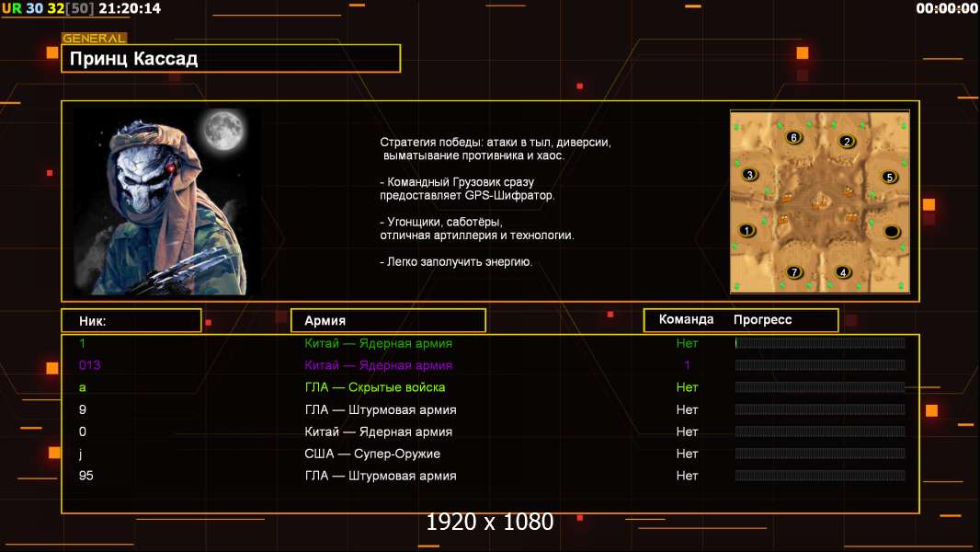980x552 pixels.
Task: Click the general name field Принц Кассад
Action: pyautogui.click(x=231, y=58)
